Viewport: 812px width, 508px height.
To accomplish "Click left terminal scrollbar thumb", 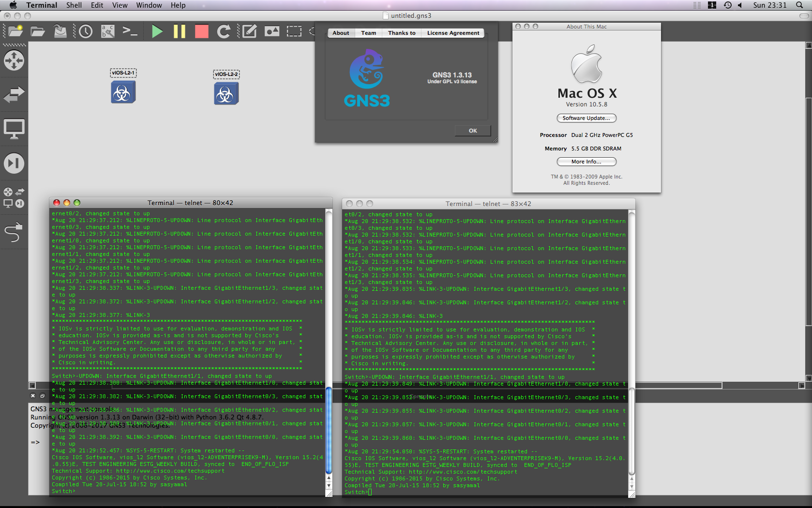I will (x=329, y=431).
